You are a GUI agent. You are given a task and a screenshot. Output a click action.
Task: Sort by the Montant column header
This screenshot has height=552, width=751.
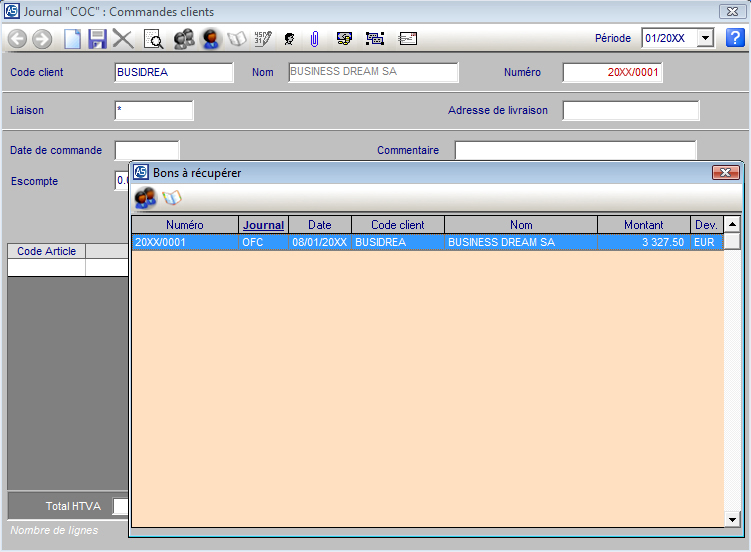(x=643, y=225)
